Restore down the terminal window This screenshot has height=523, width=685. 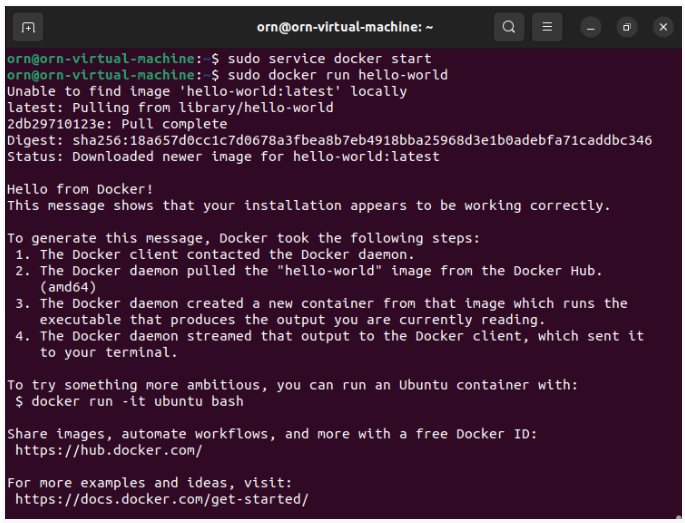[x=627, y=27]
